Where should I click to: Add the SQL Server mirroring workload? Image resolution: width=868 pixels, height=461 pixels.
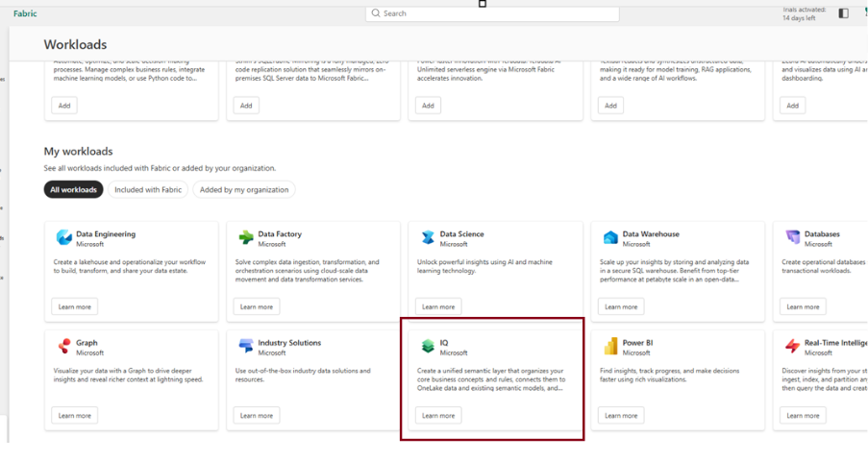(x=246, y=106)
